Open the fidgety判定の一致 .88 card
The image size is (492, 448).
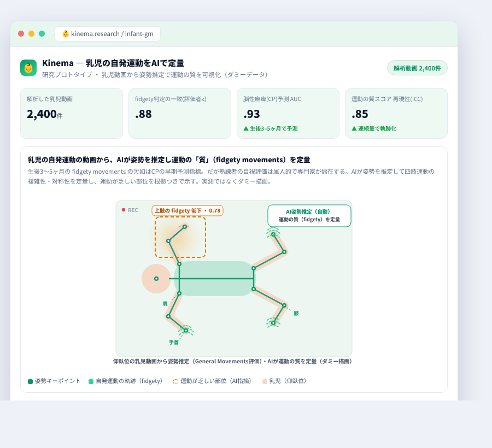pyautogui.click(x=180, y=113)
